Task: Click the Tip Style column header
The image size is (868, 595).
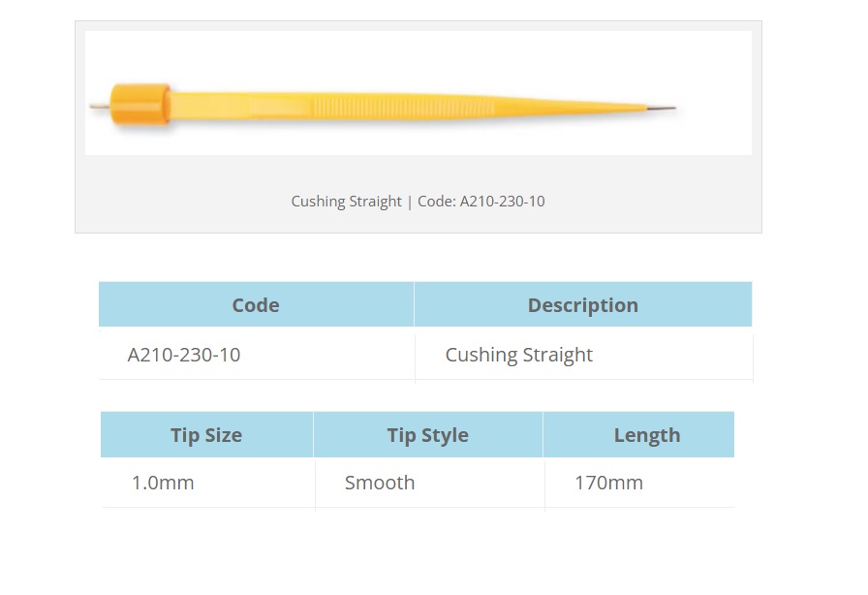Action: pyautogui.click(x=427, y=435)
